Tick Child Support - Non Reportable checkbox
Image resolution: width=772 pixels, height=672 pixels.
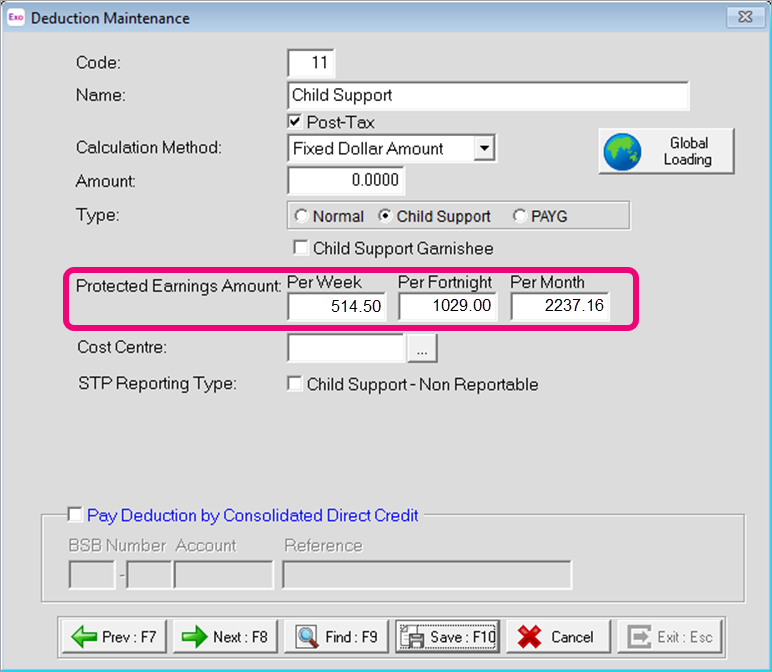[295, 384]
